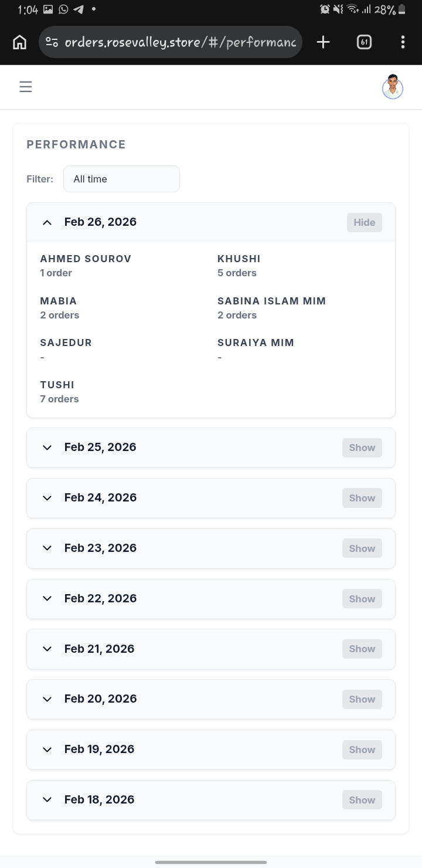The image size is (422, 868).
Task: Show the Feb 21, 2026 performance
Action: [x=362, y=649]
